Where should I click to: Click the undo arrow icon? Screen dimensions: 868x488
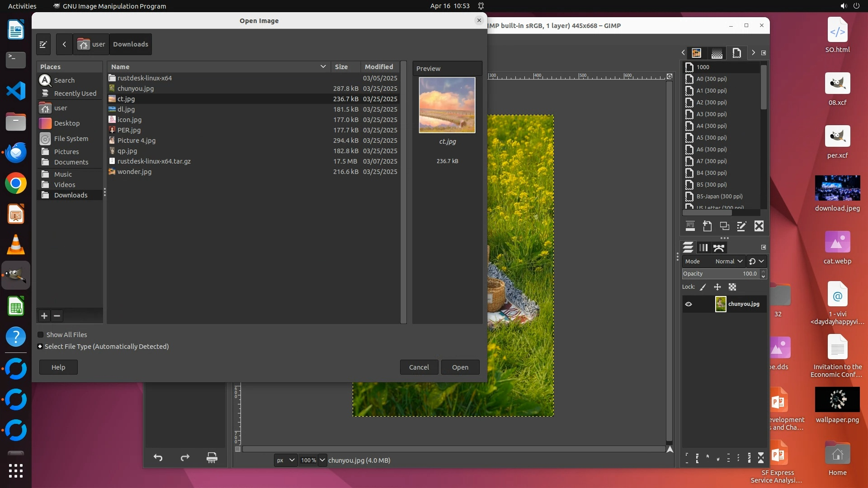point(158,458)
